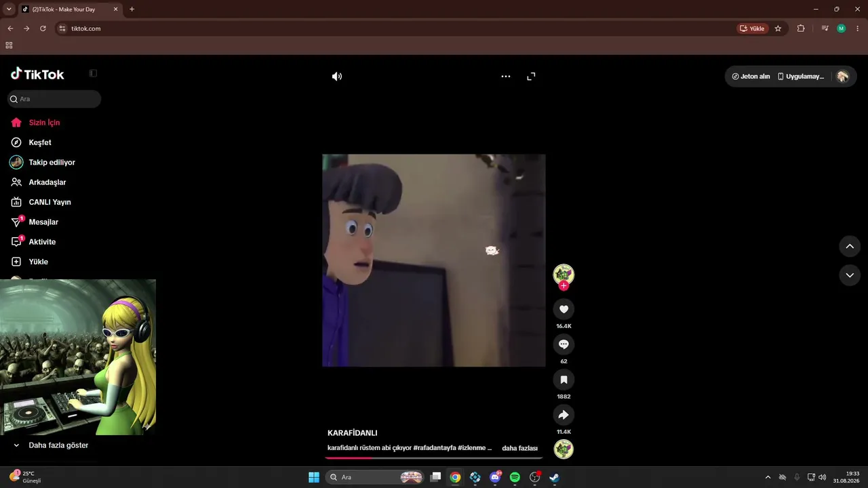Screen dimensions: 868x488
Task: Focus the TikTok Ara search field
Action: [x=54, y=99]
